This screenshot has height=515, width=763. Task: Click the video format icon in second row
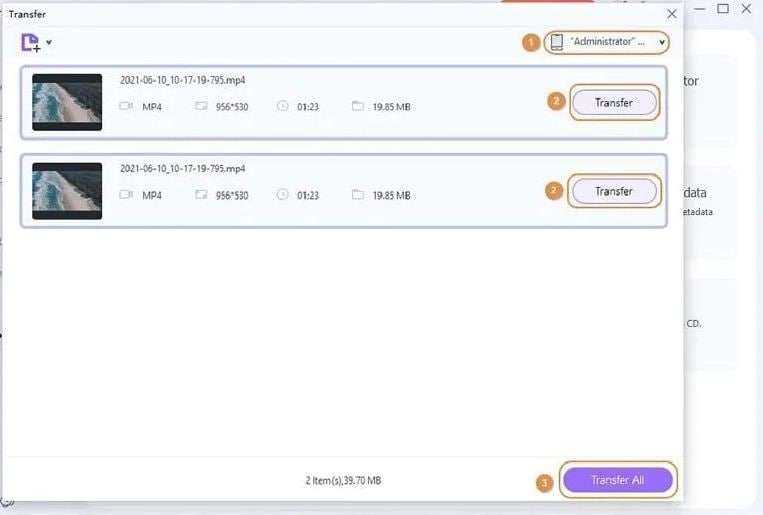126,194
